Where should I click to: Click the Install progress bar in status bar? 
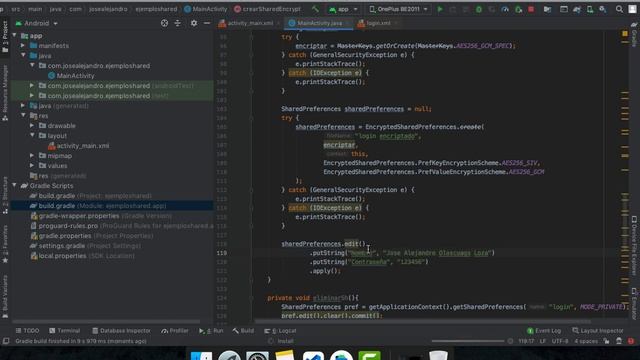[468, 341]
